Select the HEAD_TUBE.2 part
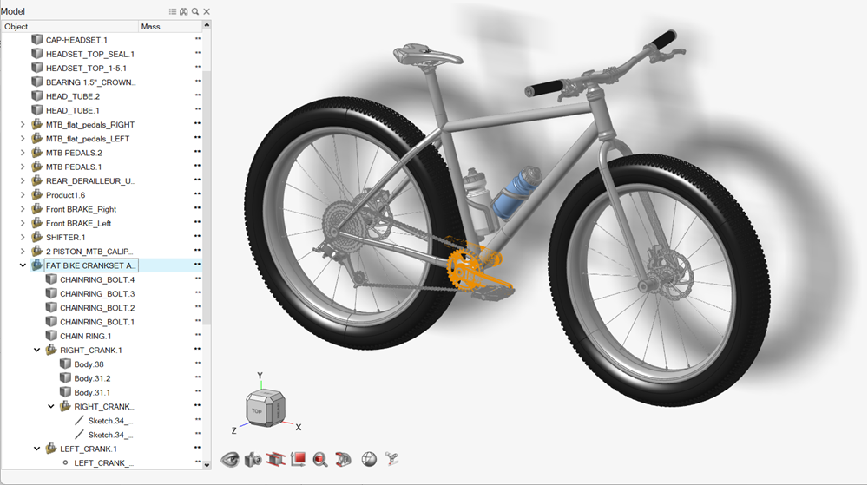This screenshot has height=485, width=868. 72,96
